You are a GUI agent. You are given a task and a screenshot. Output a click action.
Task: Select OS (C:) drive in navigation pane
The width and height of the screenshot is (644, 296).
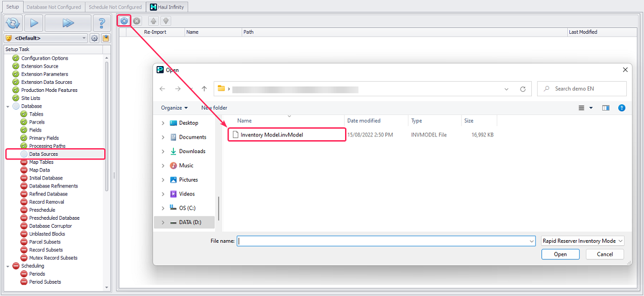(x=187, y=208)
